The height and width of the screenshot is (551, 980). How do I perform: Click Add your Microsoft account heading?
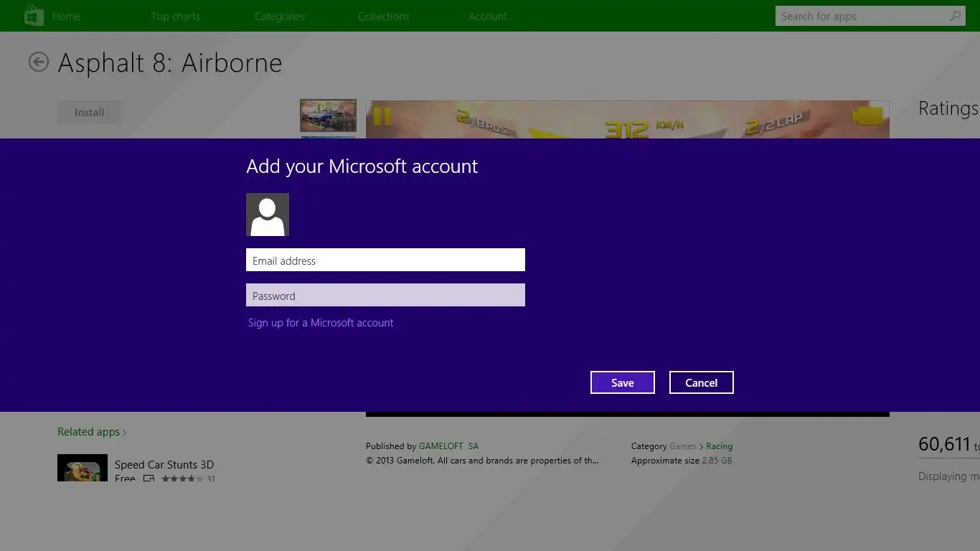[362, 166]
